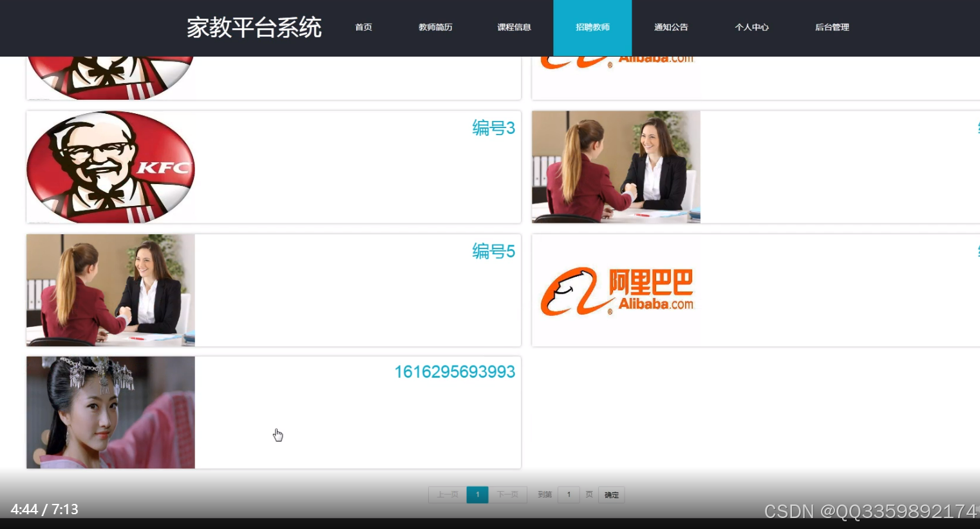This screenshot has width=980, height=529.
Task: Open the costume woman photo thumbnail
Action: [x=111, y=413]
